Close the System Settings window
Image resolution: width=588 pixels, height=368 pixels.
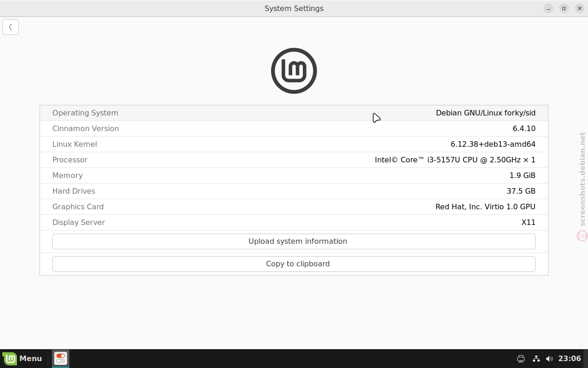coord(580,8)
